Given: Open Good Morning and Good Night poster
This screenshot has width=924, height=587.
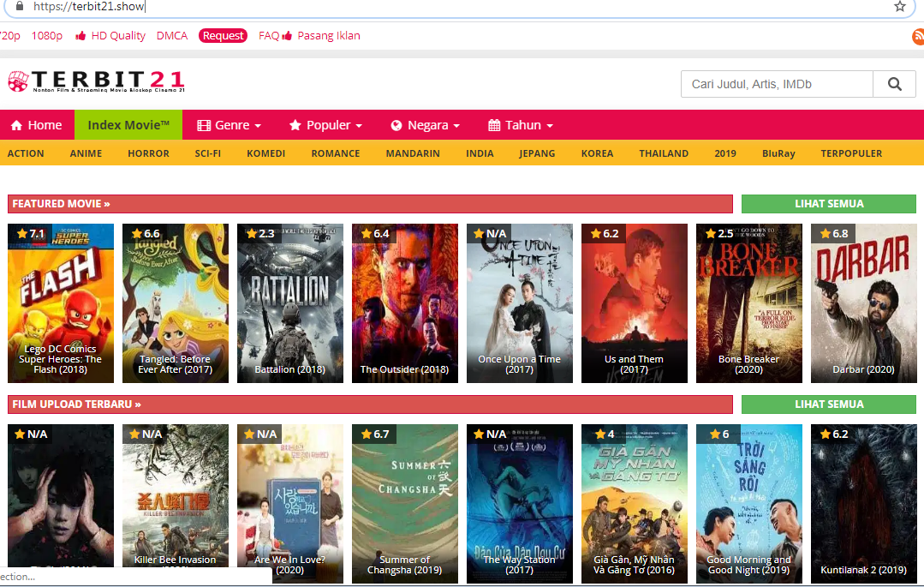Looking at the screenshot, I should [x=749, y=504].
